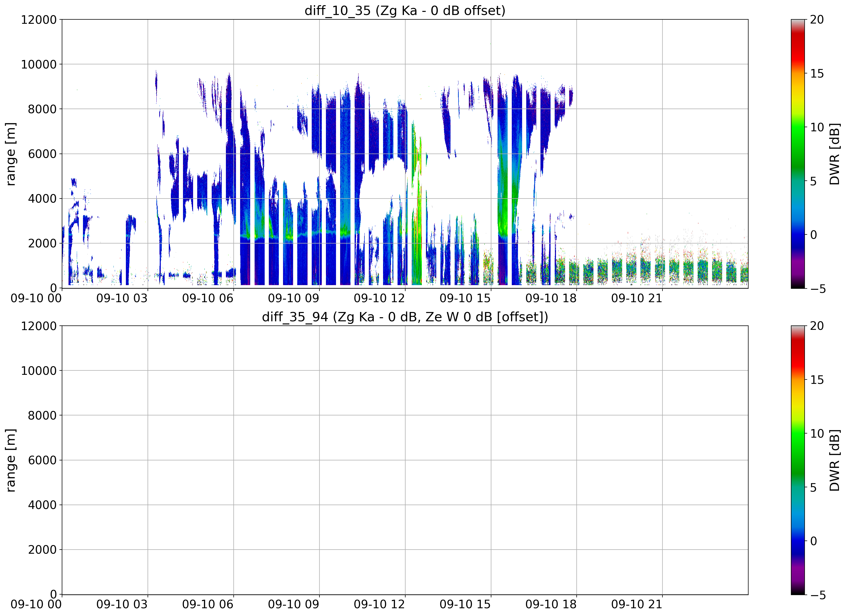Click the "09-10 15" time tick under upper plot

pyautogui.click(x=465, y=298)
